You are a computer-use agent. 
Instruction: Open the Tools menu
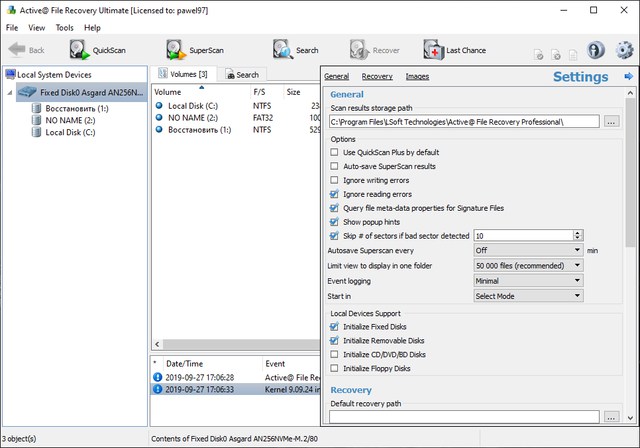[x=64, y=27]
